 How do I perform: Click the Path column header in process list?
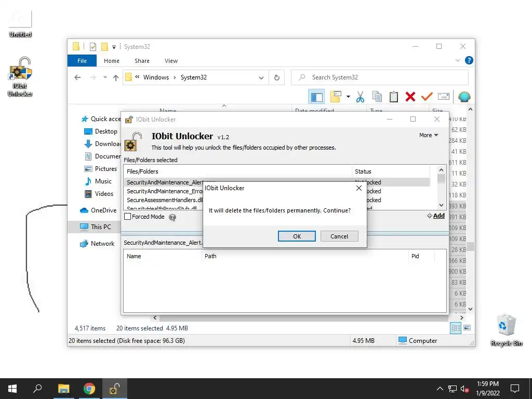304,256
